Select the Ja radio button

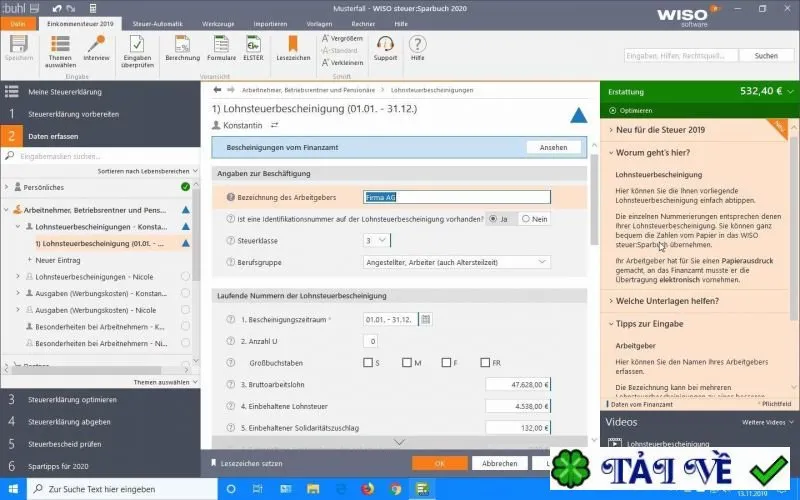pyautogui.click(x=493, y=219)
